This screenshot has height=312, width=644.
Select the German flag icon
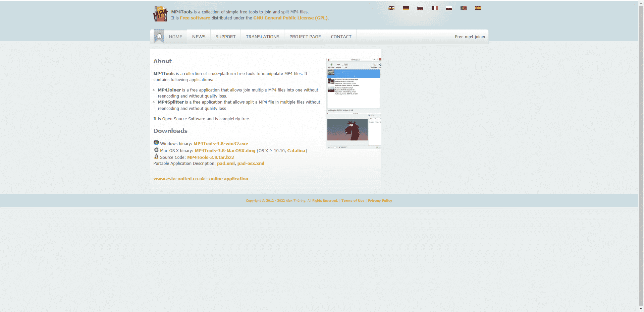(406, 8)
